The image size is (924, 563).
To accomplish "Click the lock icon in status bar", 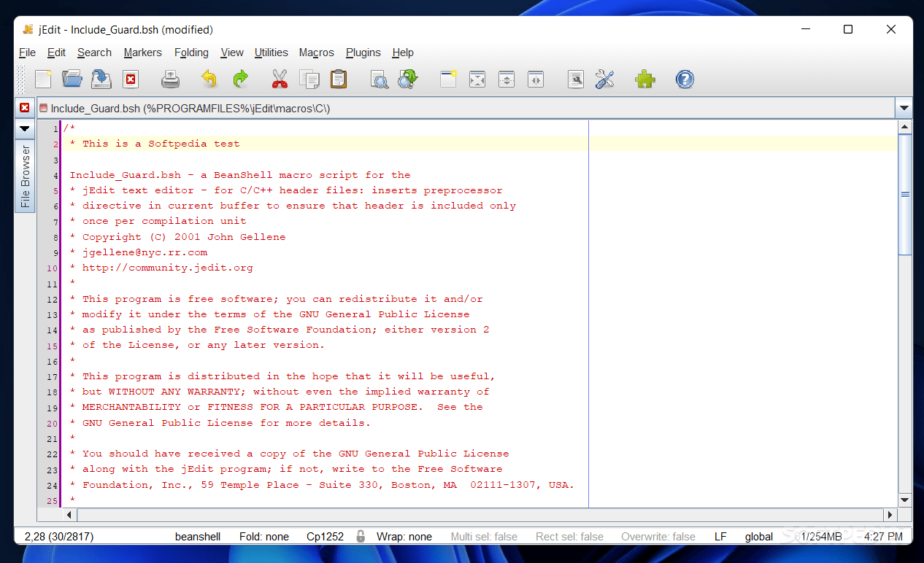I will click(361, 536).
